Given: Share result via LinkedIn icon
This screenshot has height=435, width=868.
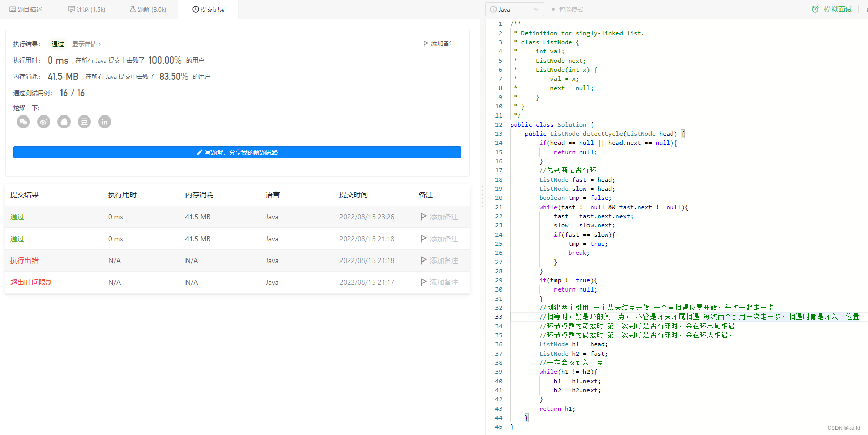Looking at the screenshot, I should pyautogui.click(x=105, y=122).
